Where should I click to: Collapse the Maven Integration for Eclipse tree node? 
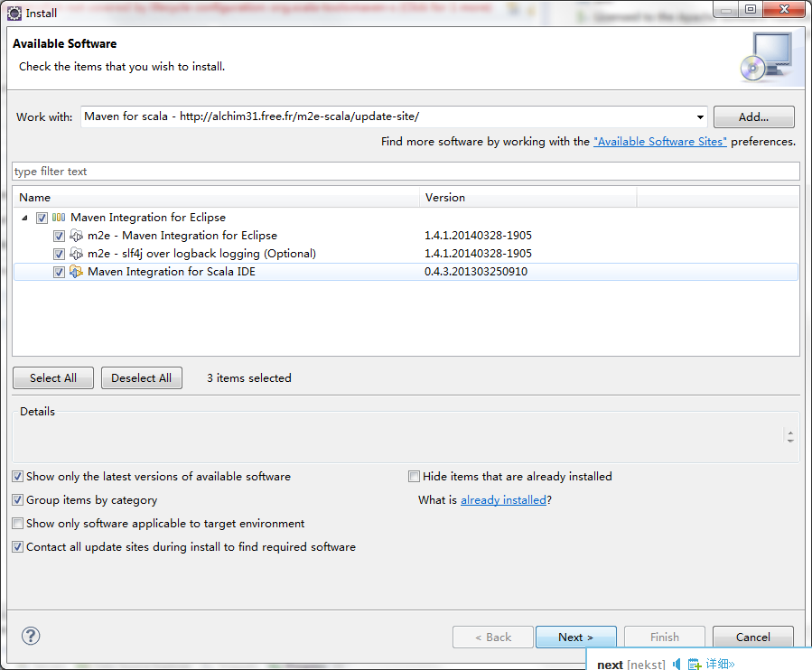point(24,218)
